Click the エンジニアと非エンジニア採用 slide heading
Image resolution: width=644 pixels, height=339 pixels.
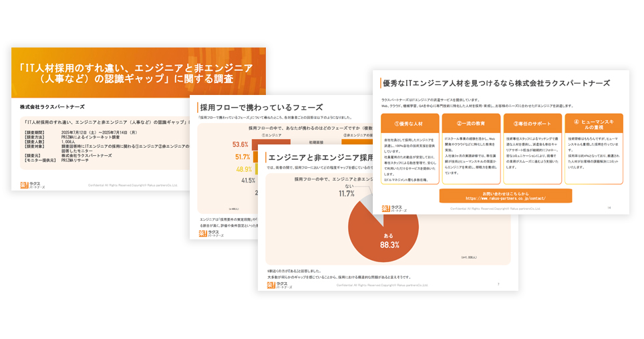pyautogui.click(x=321, y=157)
